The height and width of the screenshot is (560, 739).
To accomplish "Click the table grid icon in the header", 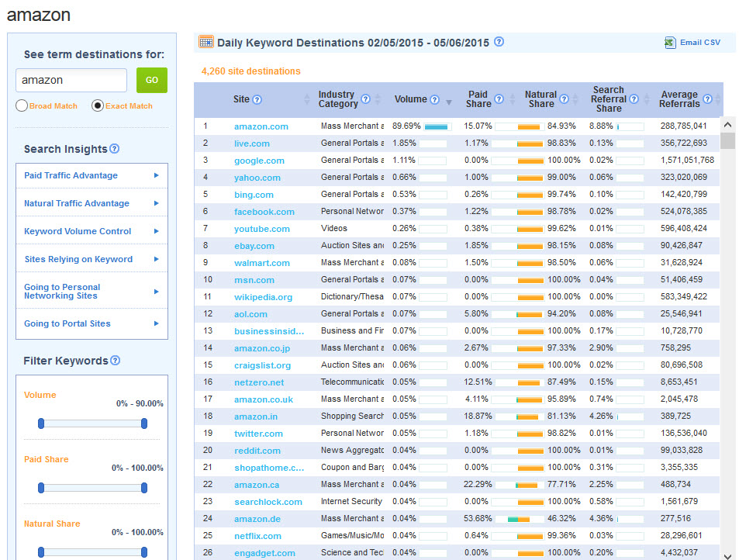I will [206, 42].
